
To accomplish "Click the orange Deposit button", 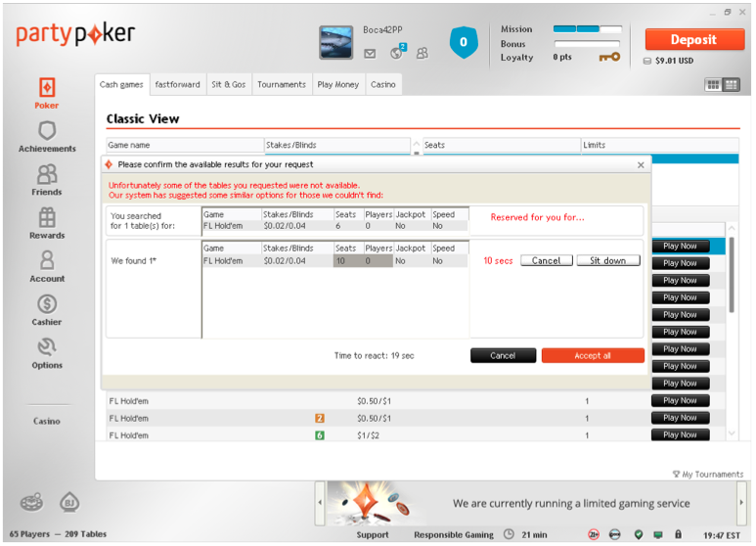I will pyautogui.click(x=694, y=39).
